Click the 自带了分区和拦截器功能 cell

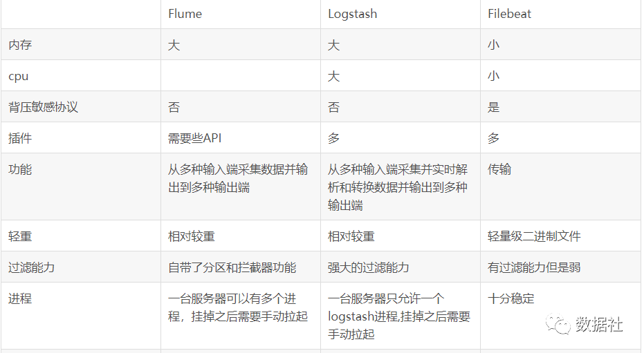coord(232,267)
